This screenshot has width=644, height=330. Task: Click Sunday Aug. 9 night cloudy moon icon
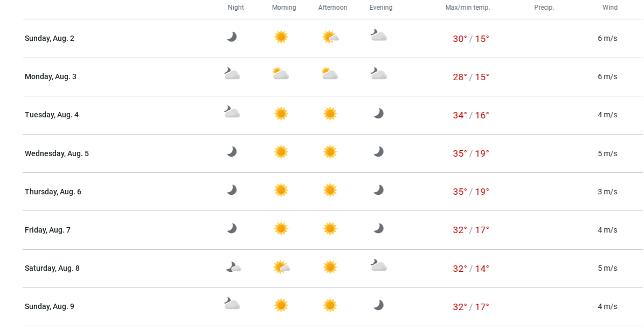pos(232,303)
